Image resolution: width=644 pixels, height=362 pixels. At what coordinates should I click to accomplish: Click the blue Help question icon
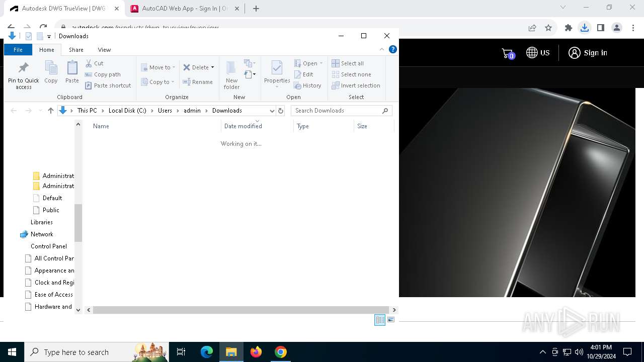point(393,49)
